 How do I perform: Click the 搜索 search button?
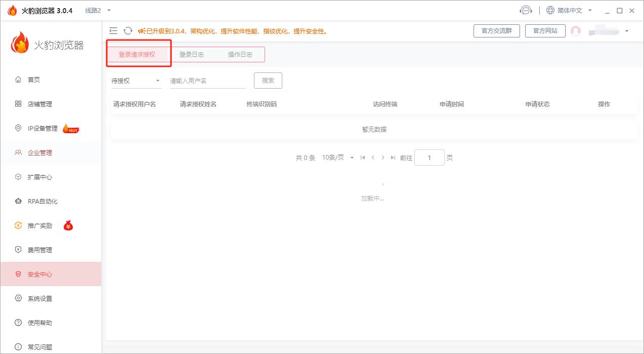pyautogui.click(x=268, y=80)
